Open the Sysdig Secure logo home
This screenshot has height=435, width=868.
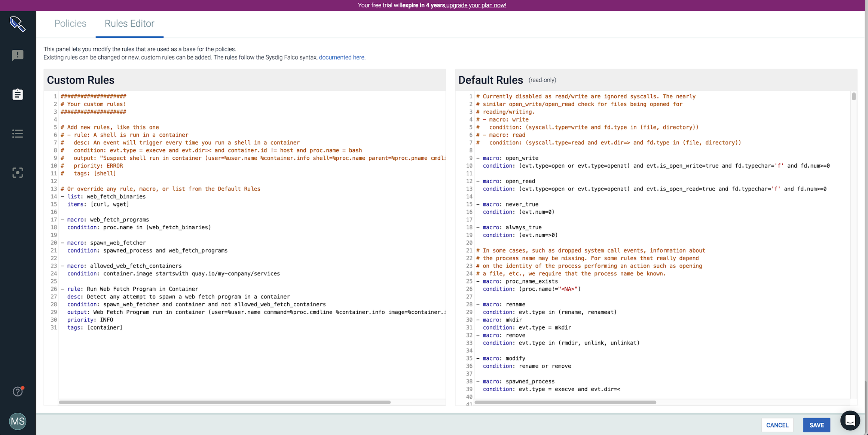17,24
